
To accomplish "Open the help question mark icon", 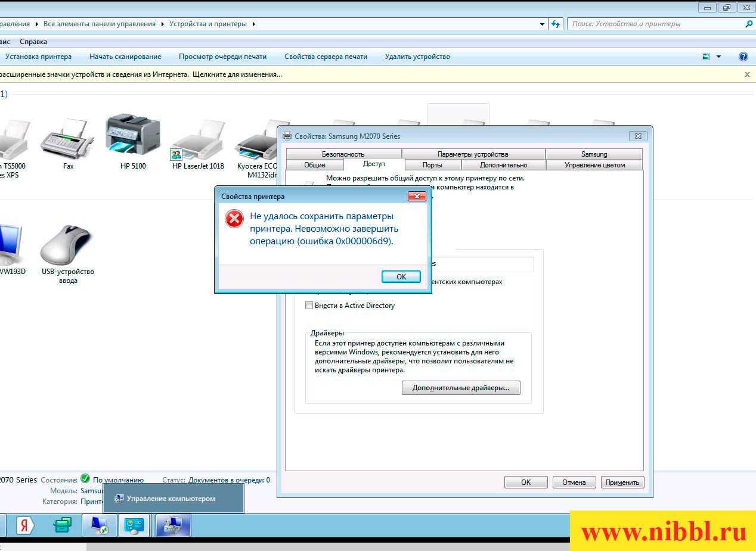I will tap(743, 57).
